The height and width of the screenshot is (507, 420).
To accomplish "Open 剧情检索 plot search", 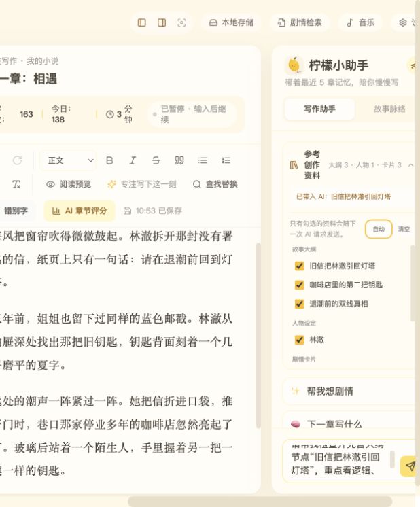I will pyautogui.click(x=300, y=22).
